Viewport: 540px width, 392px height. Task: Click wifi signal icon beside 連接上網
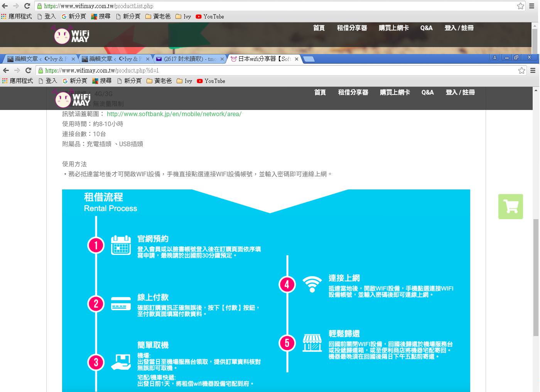tap(312, 284)
